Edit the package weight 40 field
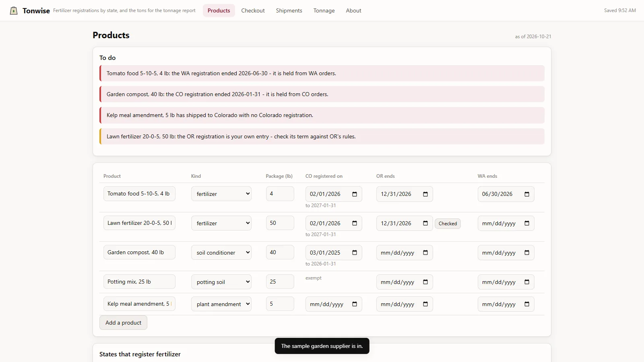644x362 pixels. (x=280, y=252)
